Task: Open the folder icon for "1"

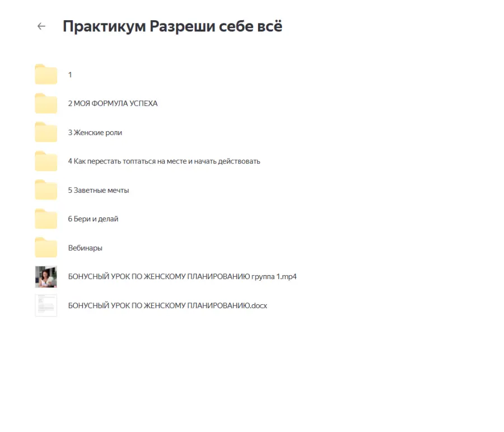Action: pyautogui.click(x=46, y=74)
